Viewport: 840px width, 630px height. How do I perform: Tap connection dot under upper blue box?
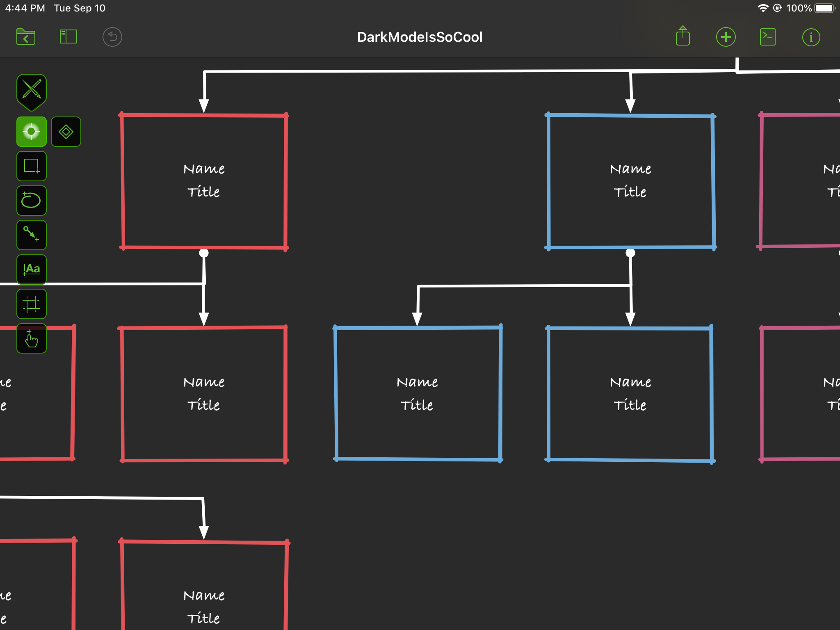coord(630,253)
